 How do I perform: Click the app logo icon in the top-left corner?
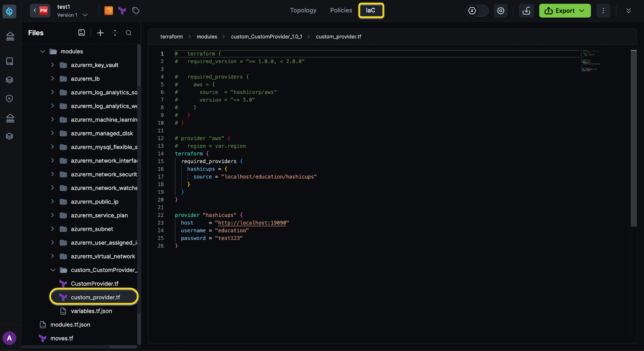9,11
